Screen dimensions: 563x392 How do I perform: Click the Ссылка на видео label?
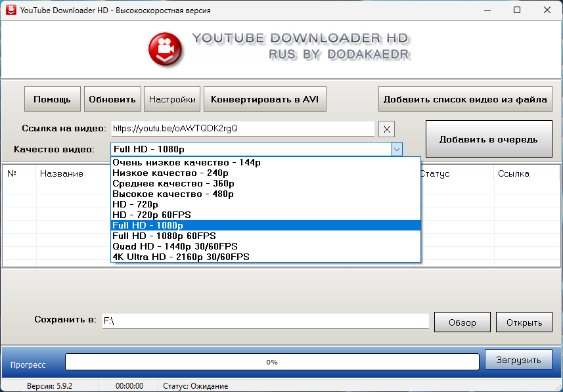click(x=64, y=129)
